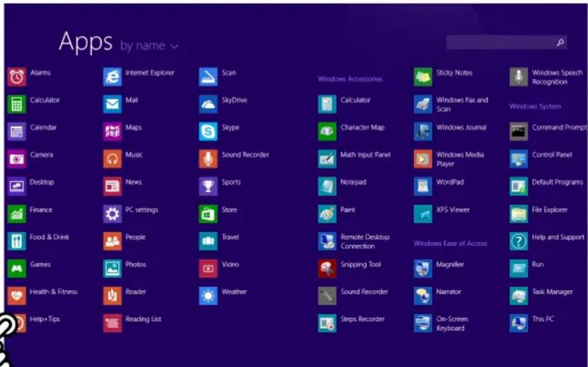The height and width of the screenshot is (367, 588).
Task: Open the SkyDrive app icon
Action: click(208, 104)
